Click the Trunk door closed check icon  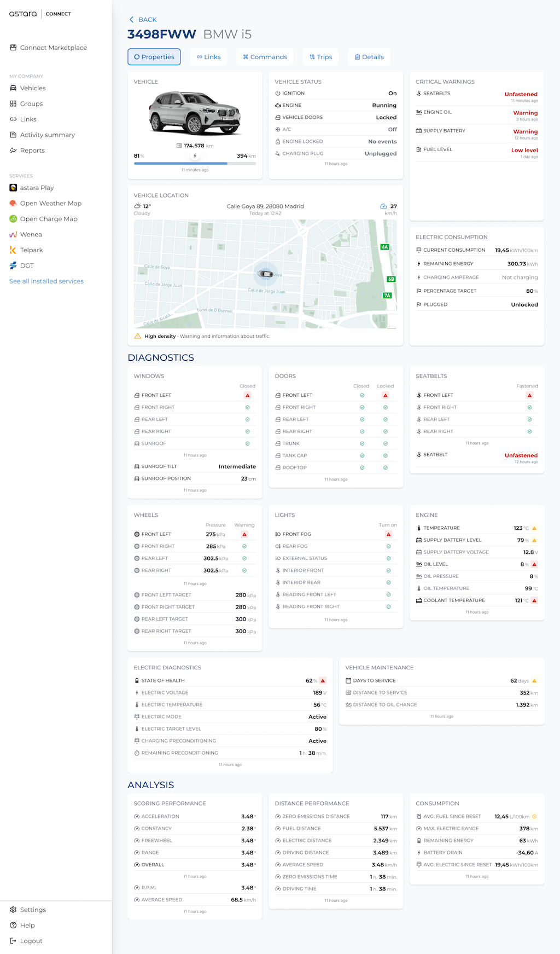(x=362, y=443)
